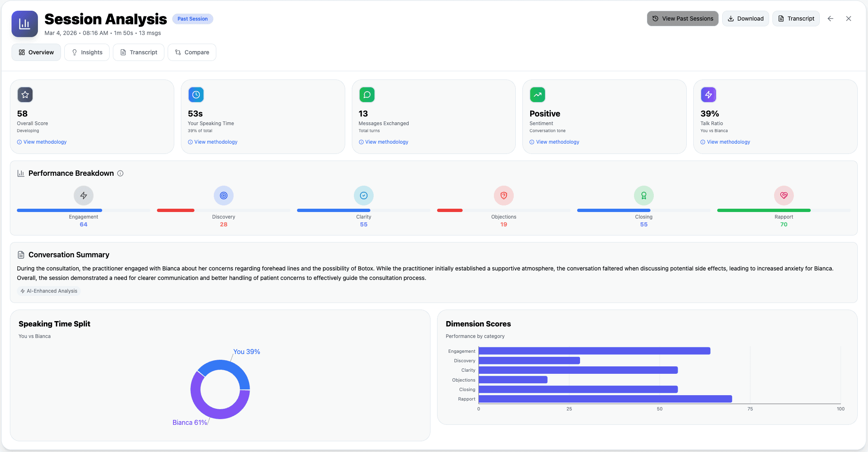The height and width of the screenshot is (452, 868).
Task: Click the purple lightning icon on Talk Ratio card
Action: [x=708, y=95]
